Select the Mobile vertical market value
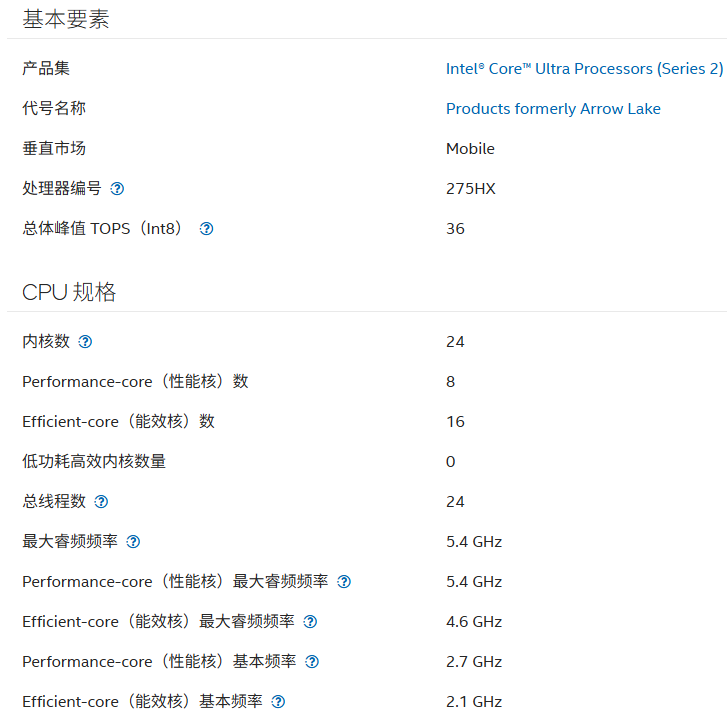This screenshot has width=727, height=724. point(470,149)
